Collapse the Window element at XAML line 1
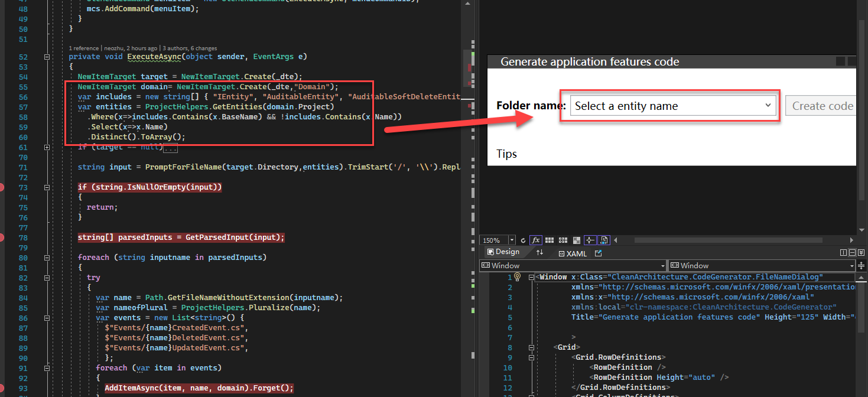Screen dimensions: 868x397 [x=531, y=277]
